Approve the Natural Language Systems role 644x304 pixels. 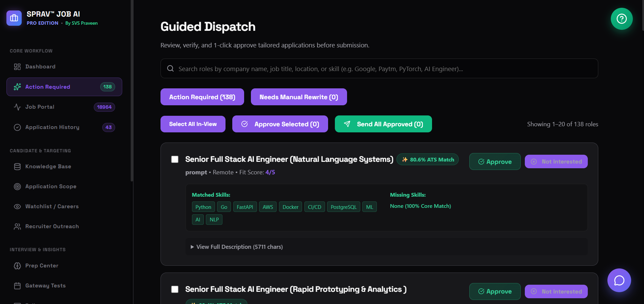495,161
